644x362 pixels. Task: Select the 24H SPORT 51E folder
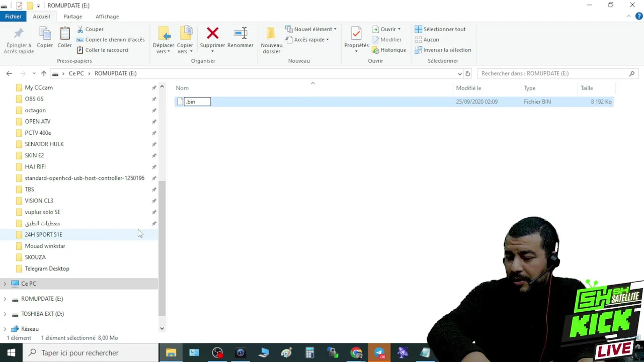coord(43,235)
